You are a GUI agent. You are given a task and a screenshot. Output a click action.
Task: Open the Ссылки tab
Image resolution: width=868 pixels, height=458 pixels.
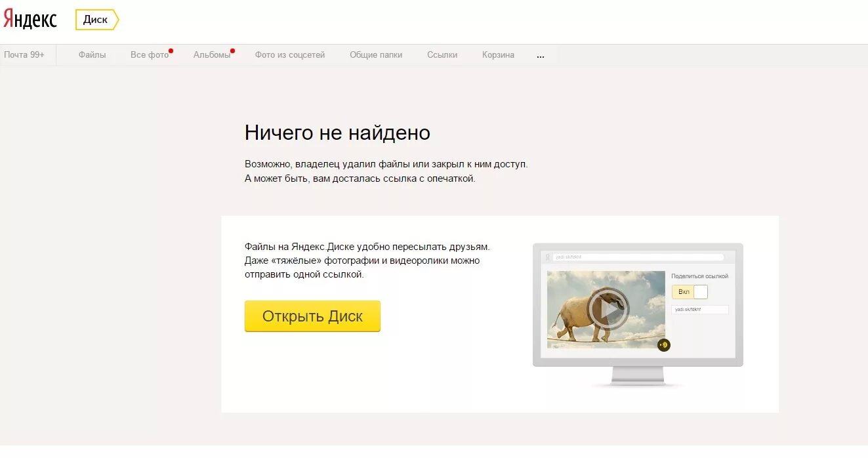click(442, 55)
